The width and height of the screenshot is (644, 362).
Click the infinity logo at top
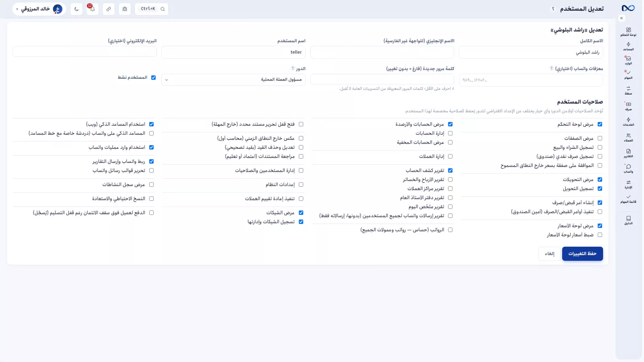pos(628,8)
